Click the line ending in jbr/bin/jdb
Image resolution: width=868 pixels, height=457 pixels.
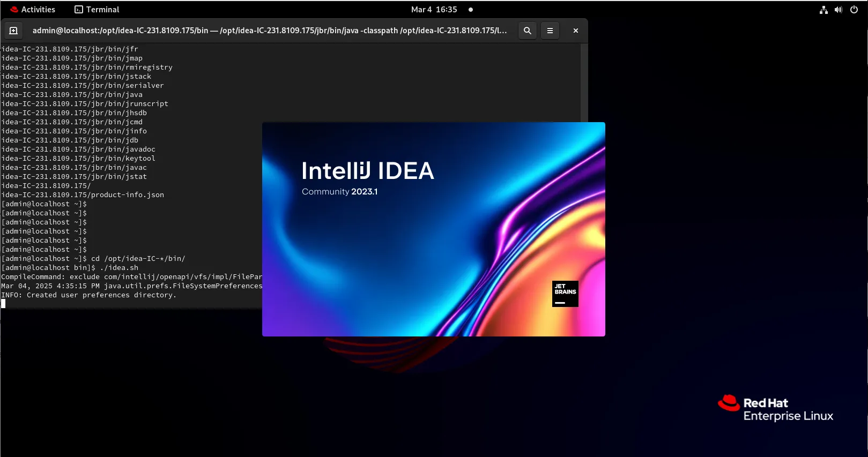pyautogui.click(x=70, y=140)
